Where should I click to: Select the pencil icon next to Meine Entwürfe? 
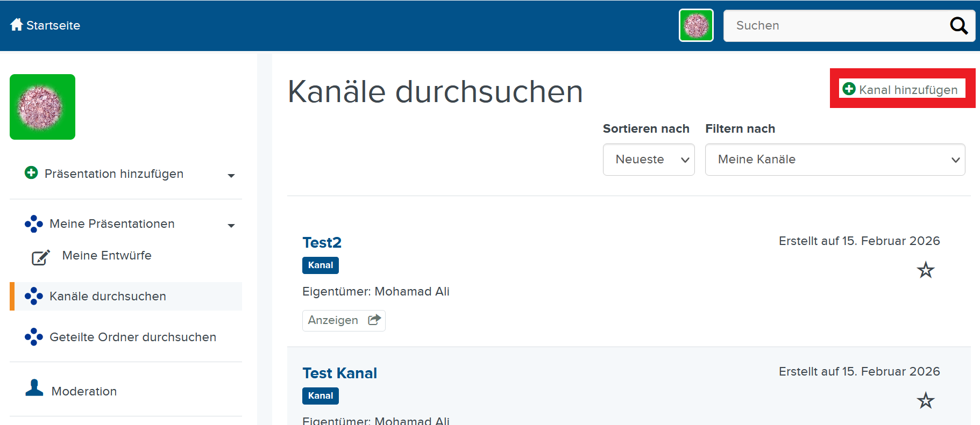coord(40,257)
